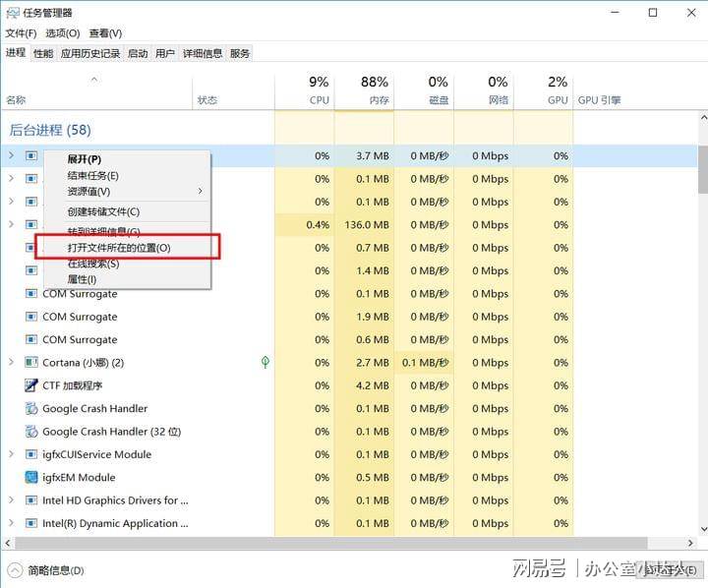Click the igfxEM Module icon

[x=31, y=477]
